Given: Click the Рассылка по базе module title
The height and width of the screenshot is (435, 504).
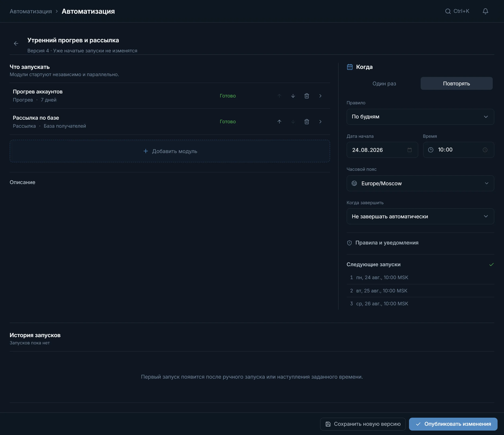Looking at the screenshot, I should click(36, 118).
